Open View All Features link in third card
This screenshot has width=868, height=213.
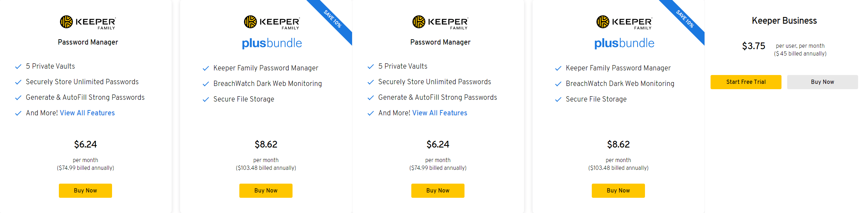[x=440, y=113]
